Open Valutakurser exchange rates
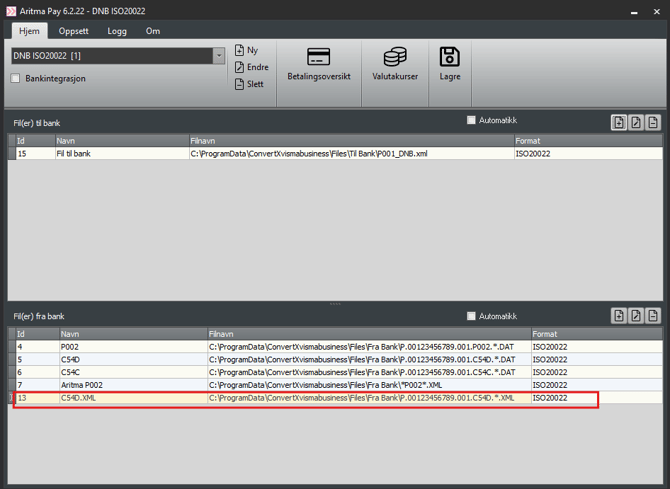The width and height of the screenshot is (670, 489). (x=395, y=64)
